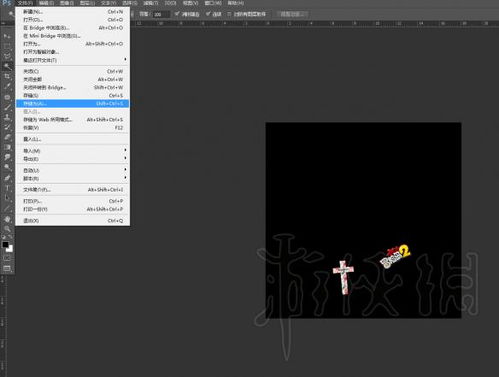499x377 pixels.
Task: Choose 存储为(A)... Save As
Action: click(x=73, y=103)
